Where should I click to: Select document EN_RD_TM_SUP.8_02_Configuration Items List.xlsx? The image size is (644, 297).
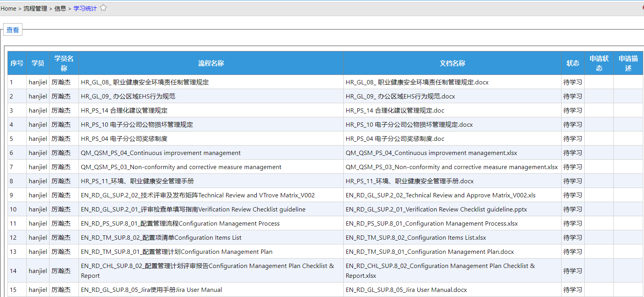pyautogui.click(x=416, y=238)
